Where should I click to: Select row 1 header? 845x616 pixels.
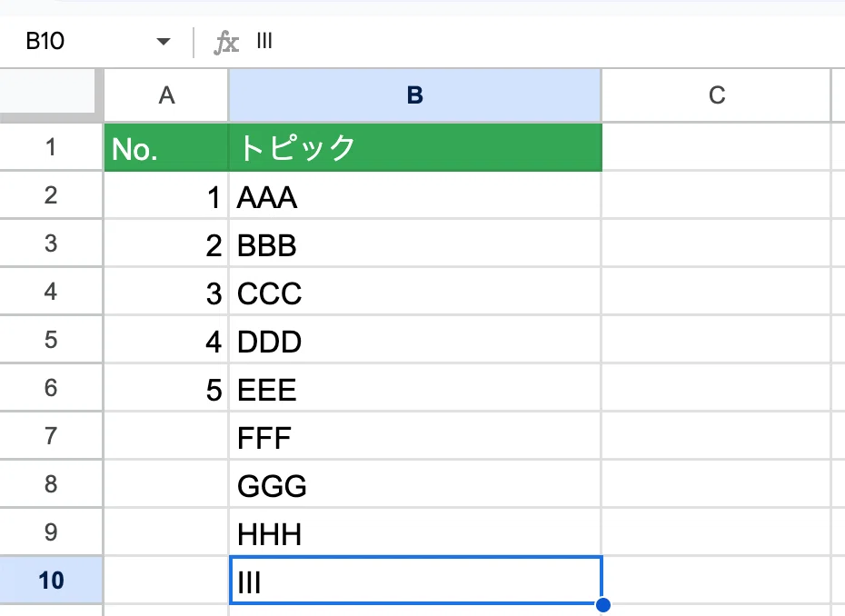point(51,147)
